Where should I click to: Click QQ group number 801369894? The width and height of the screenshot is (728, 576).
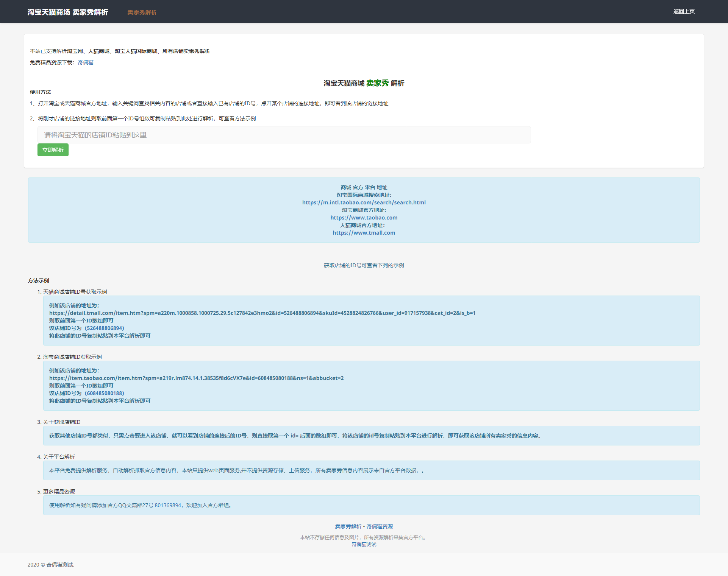pyautogui.click(x=168, y=505)
